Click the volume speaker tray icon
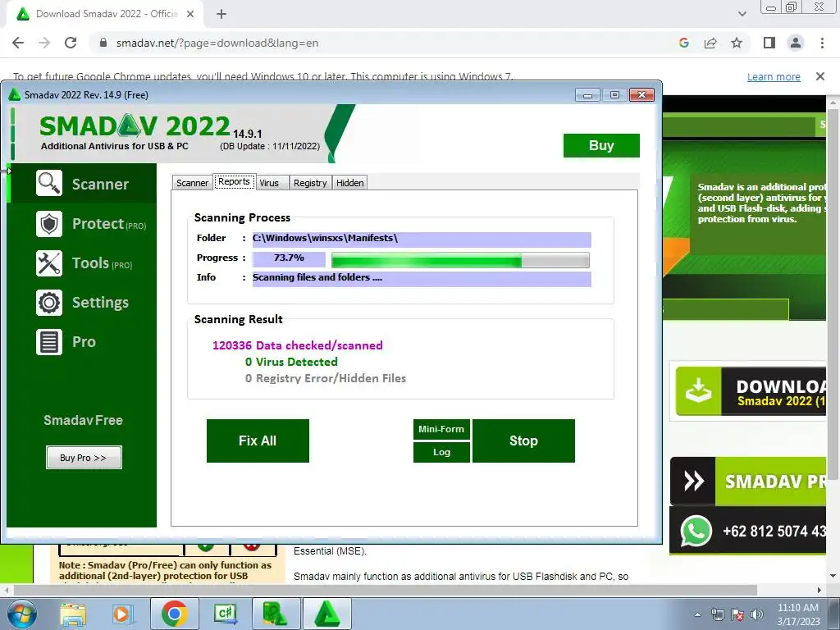Screen dimensions: 840x630 click(757, 614)
